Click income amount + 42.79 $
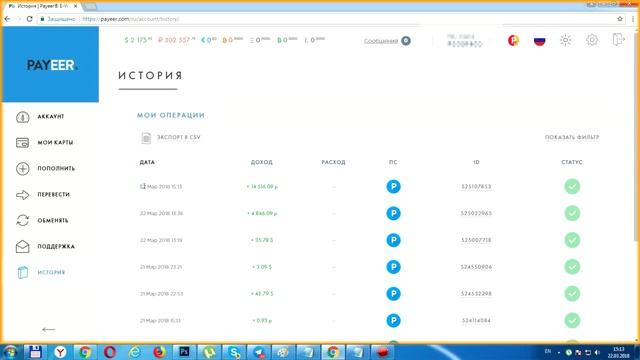 coord(262,294)
